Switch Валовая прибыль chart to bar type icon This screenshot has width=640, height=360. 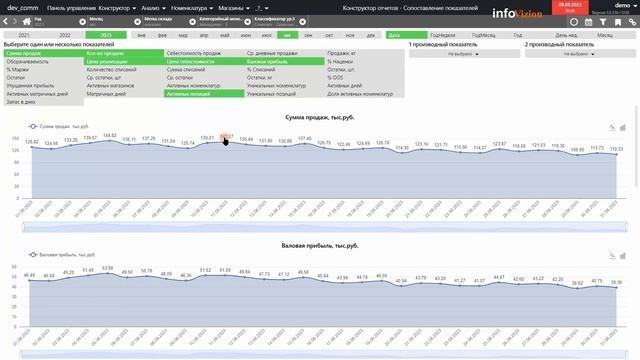623,256
